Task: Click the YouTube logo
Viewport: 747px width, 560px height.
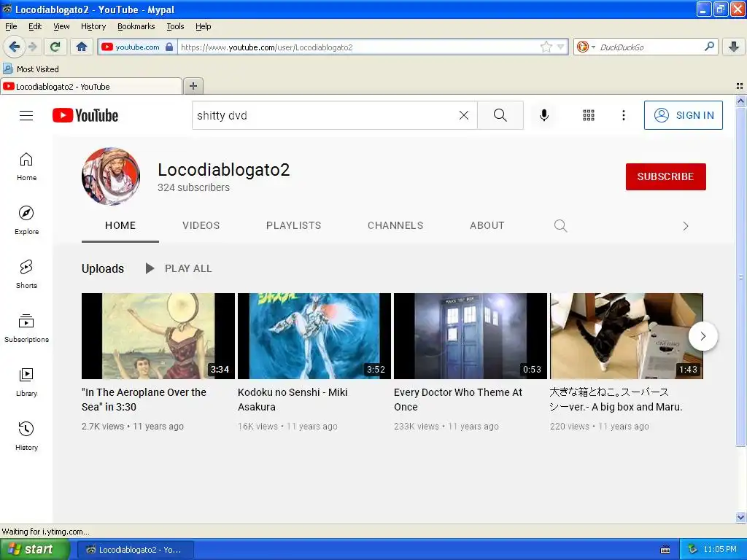Action: point(85,115)
